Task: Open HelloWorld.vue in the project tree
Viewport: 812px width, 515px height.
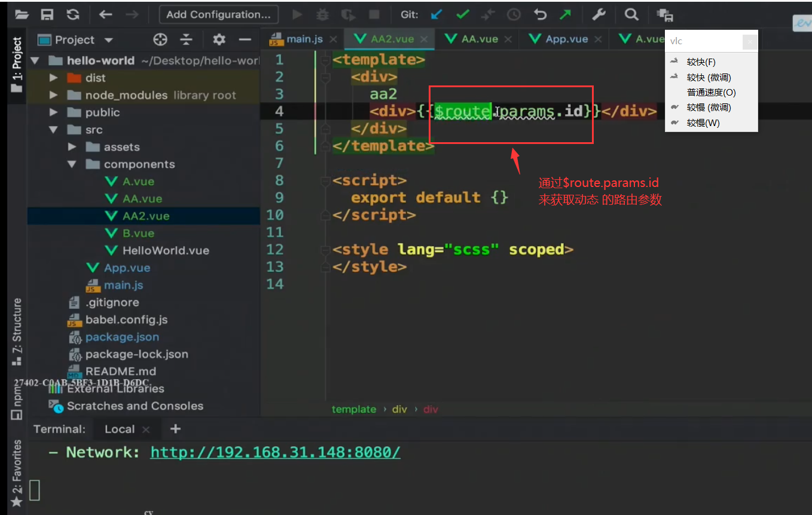Action: click(x=166, y=251)
